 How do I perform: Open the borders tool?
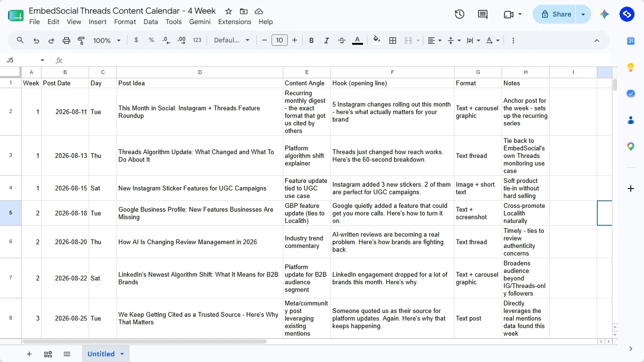tap(393, 41)
